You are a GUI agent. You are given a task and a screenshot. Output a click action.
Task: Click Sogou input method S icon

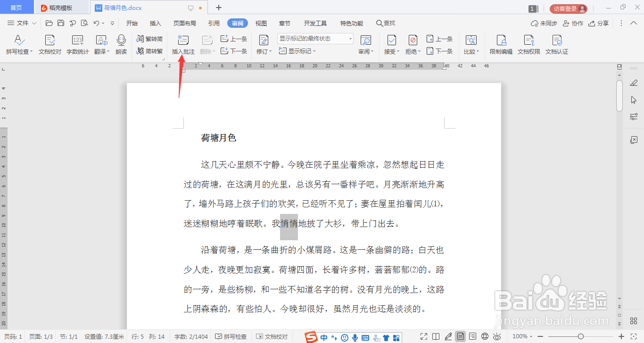pos(311,337)
